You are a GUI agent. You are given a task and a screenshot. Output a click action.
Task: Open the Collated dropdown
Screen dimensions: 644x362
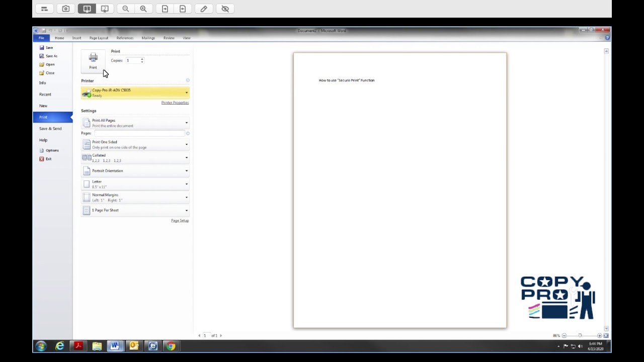point(135,158)
